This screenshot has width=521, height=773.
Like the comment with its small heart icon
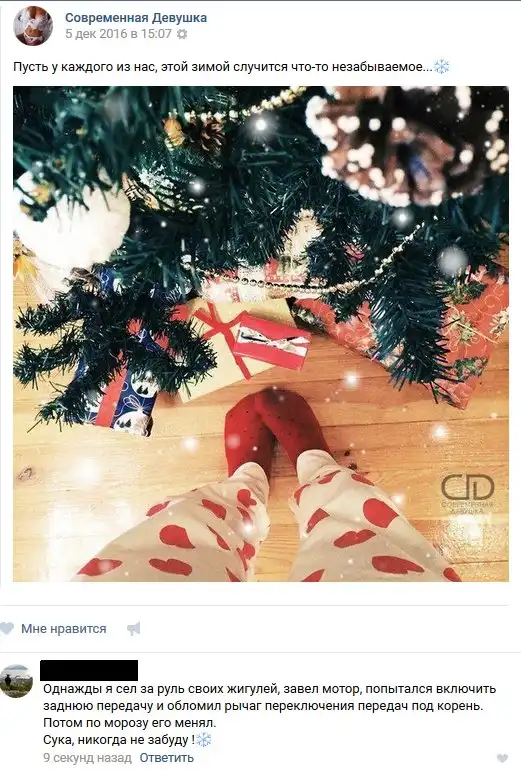pyautogui.click(x=502, y=758)
